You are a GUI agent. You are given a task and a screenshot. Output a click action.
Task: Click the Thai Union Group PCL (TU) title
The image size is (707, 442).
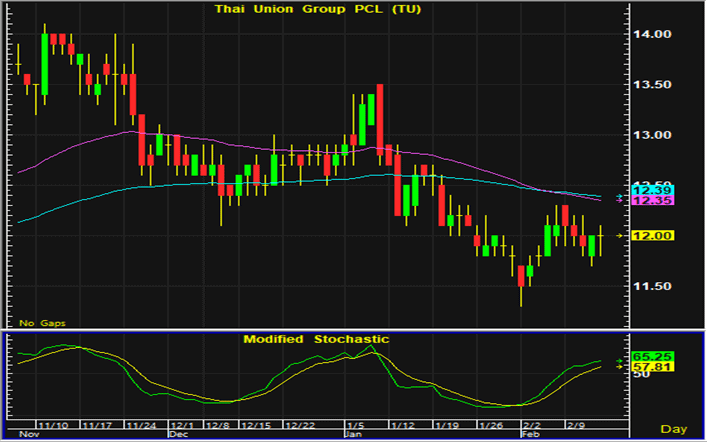point(318,9)
